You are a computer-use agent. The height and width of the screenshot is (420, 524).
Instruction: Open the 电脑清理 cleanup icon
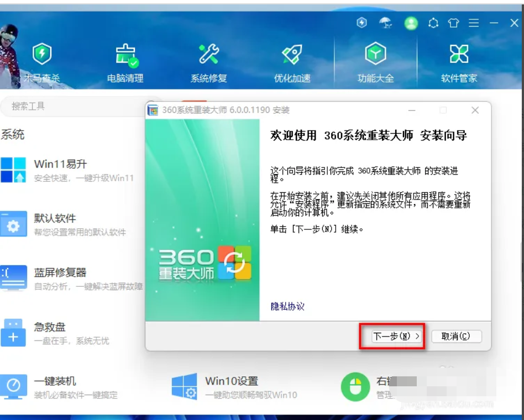point(126,55)
